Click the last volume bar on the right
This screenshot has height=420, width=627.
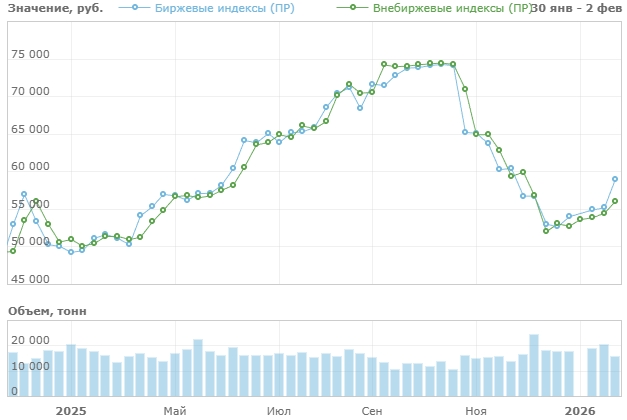[x=615, y=376]
